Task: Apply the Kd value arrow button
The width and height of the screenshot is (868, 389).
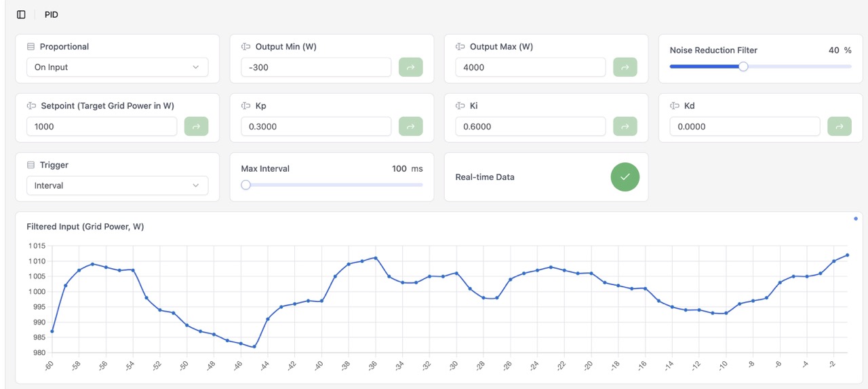Action: click(839, 126)
